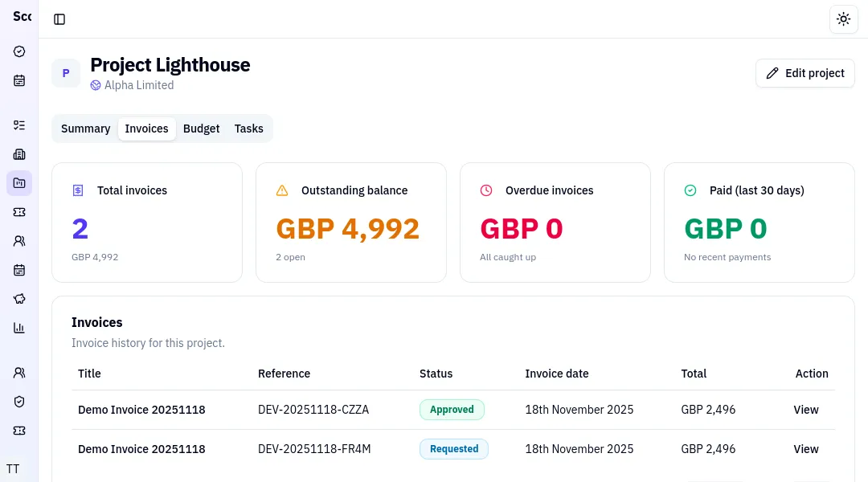Viewport: 868px width, 482px height.
Task: Open the Budget tab
Action: click(201, 129)
